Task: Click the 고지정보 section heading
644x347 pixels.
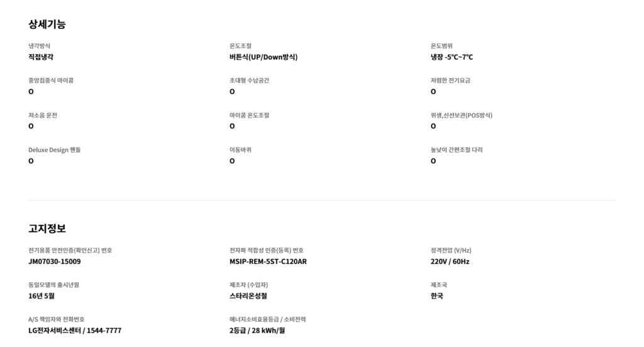Action: point(47,229)
